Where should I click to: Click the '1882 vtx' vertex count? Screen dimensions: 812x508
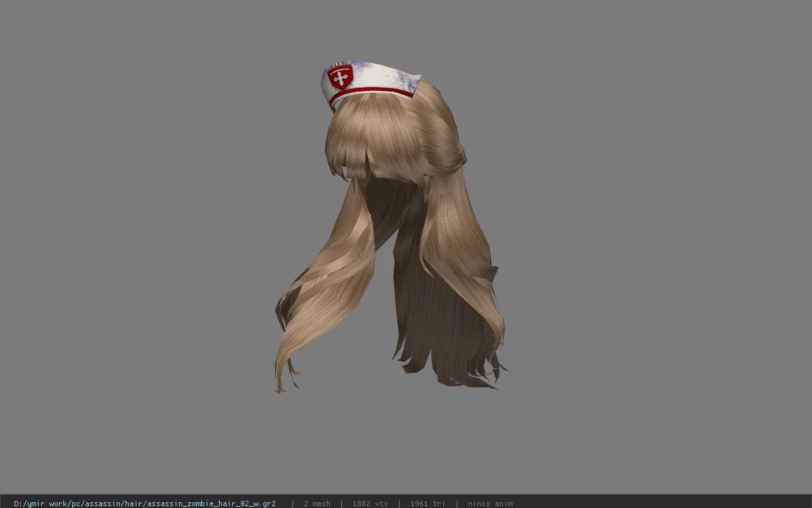[370, 504]
